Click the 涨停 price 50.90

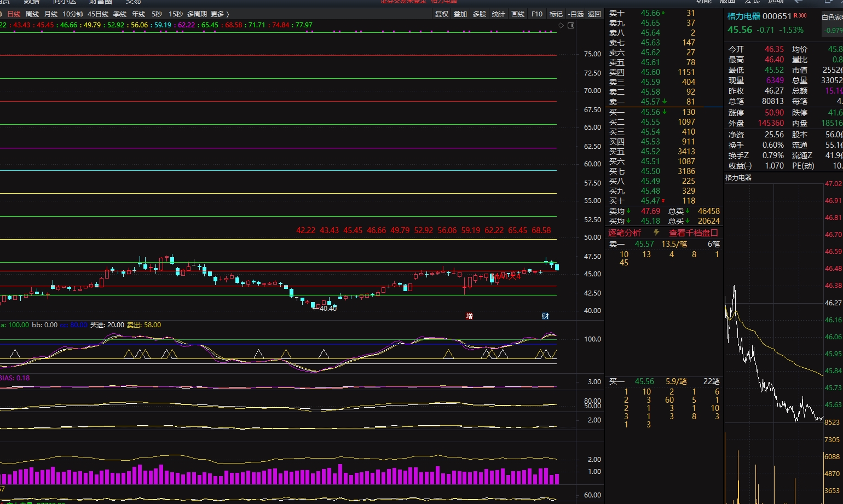pyautogui.click(x=774, y=113)
